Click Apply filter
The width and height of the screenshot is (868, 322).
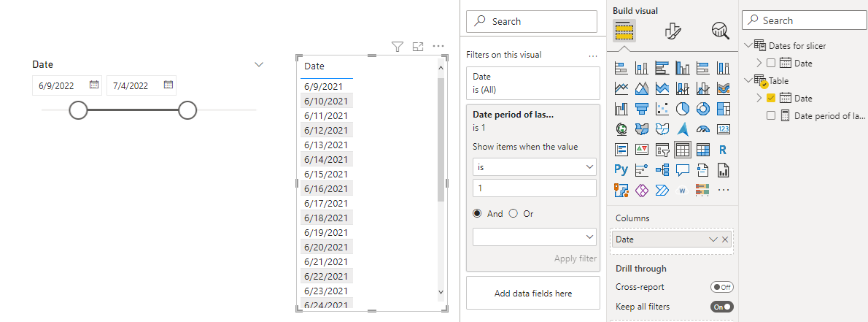coord(576,258)
